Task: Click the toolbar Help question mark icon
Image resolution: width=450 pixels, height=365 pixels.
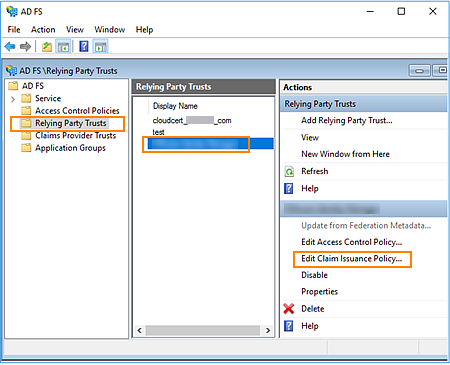Action: [84, 46]
